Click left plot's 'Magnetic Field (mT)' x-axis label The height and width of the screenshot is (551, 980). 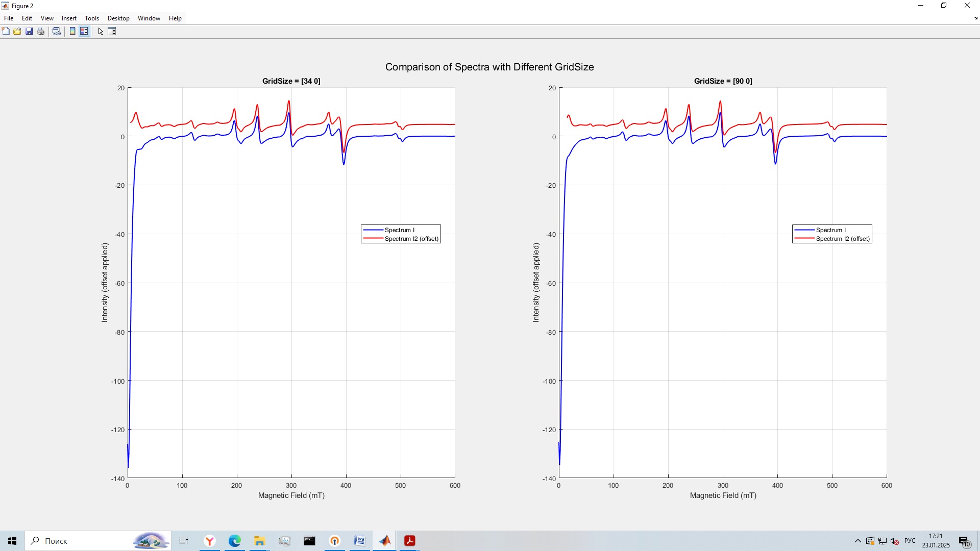click(291, 495)
